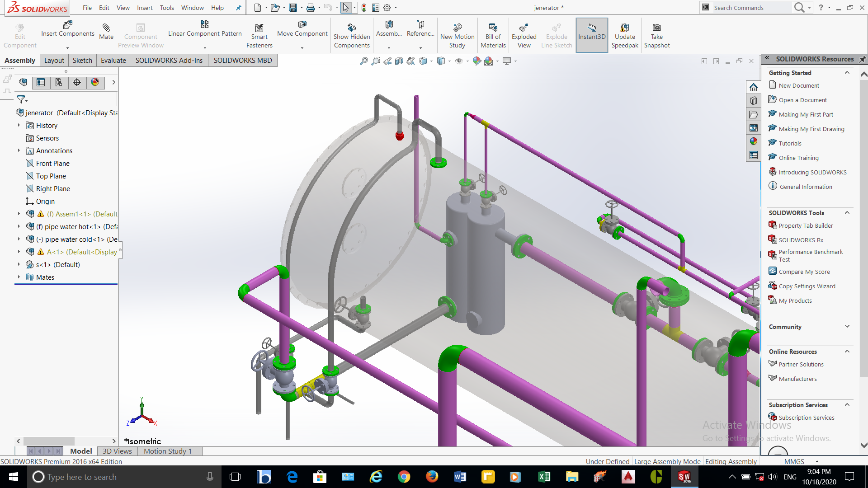Image resolution: width=868 pixels, height=488 pixels.
Task: Open Property Tab Builder link
Action: pyautogui.click(x=806, y=225)
